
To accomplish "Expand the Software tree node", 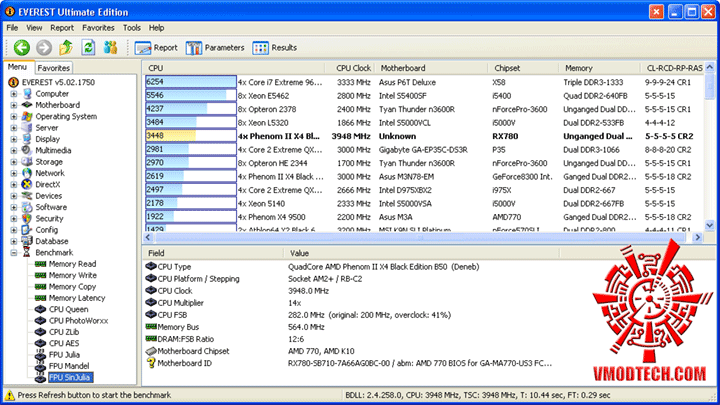I will (14, 207).
